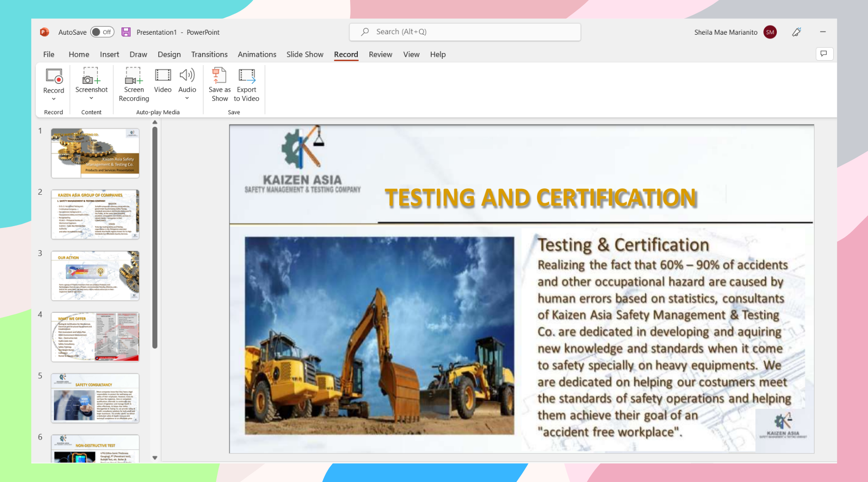Open the Screenshot dropdown chevron
The image size is (868, 482).
pyautogui.click(x=91, y=98)
